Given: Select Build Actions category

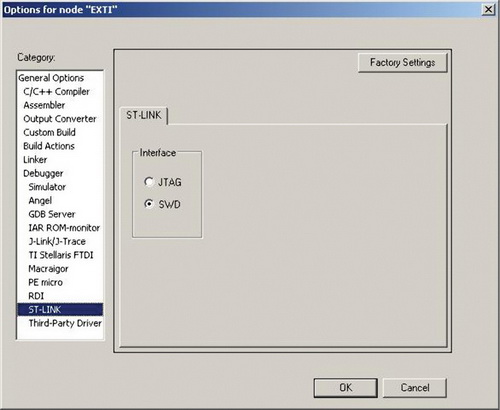Looking at the screenshot, I should point(49,146).
